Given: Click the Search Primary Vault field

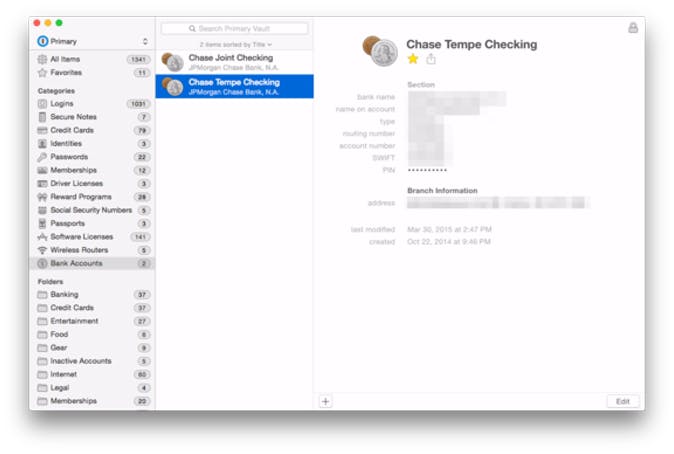Looking at the screenshot, I should (235, 28).
